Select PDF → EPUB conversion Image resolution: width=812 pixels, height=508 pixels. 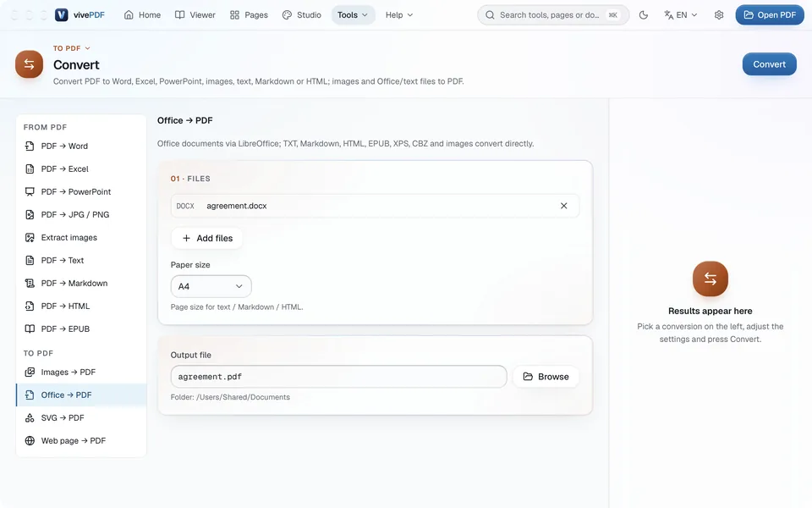tap(81, 329)
